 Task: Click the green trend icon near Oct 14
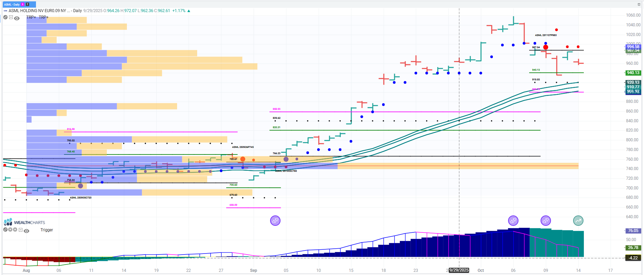pos(578,221)
